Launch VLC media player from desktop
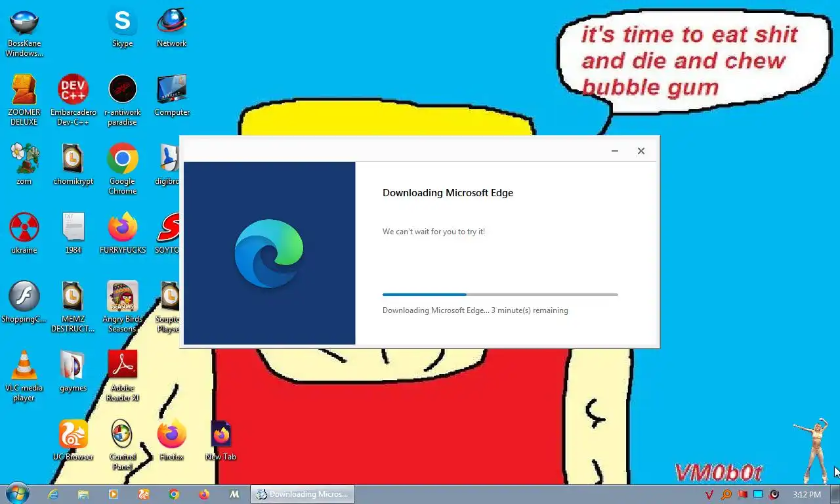This screenshot has width=840, height=504. (24, 375)
